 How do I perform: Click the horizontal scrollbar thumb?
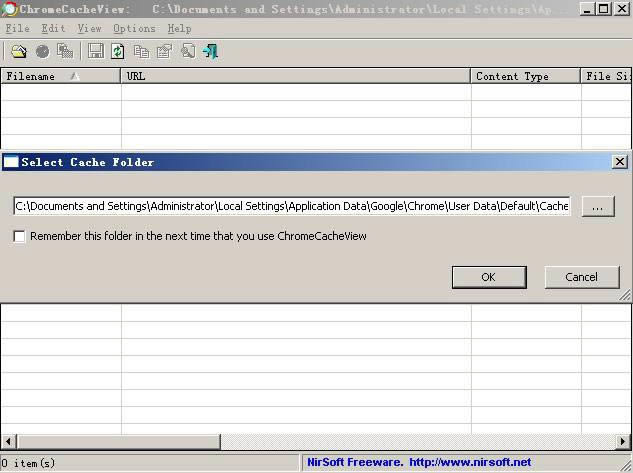(119, 442)
